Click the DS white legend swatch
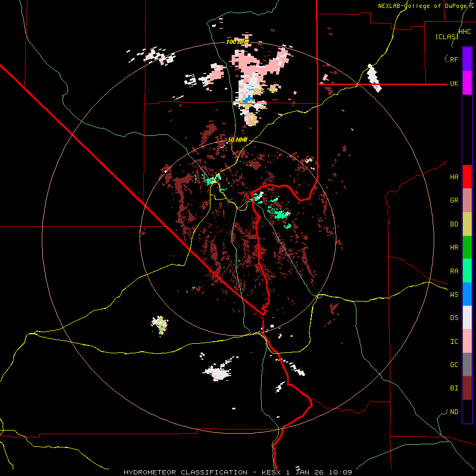The height and width of the screenshot is (476, 476). point(467,317)
